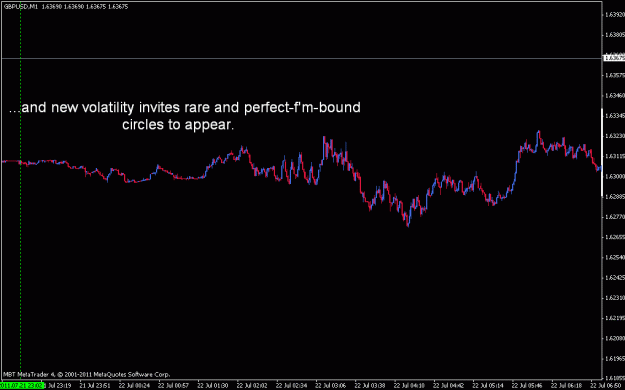Select the 22 Jul 00:57 time label
Viewport: 625px width, 390px height.
point(174,386)
